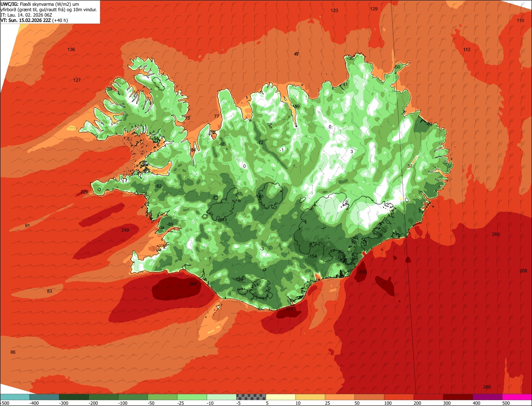
Task: Click the '-89' value in southwest Iceland
Action: pyautogui.click(x=170, y=225)
